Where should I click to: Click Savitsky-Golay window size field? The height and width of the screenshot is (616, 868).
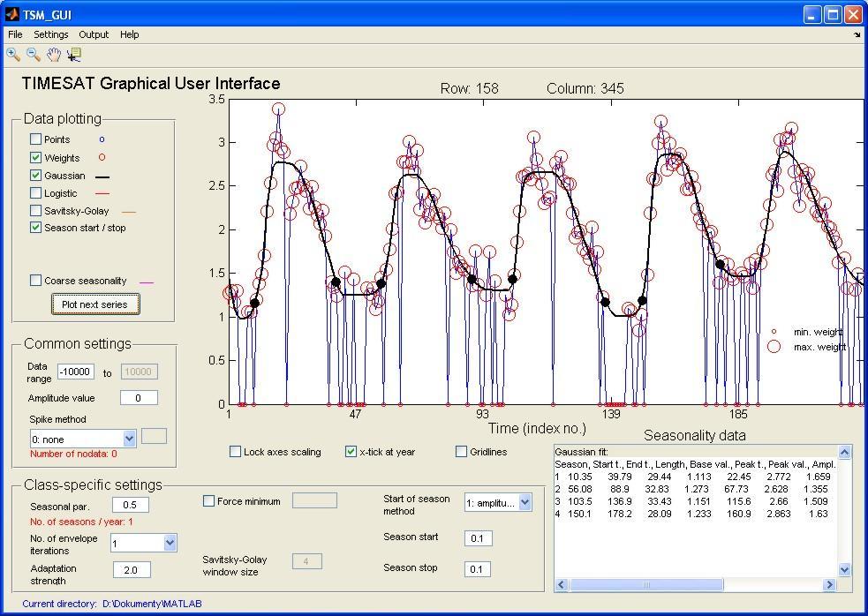click(x=306, y=562)
